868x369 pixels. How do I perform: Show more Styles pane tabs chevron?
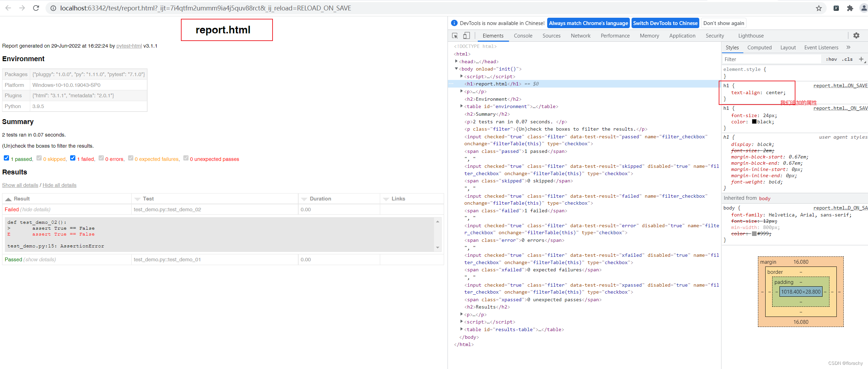pos(849,47)
